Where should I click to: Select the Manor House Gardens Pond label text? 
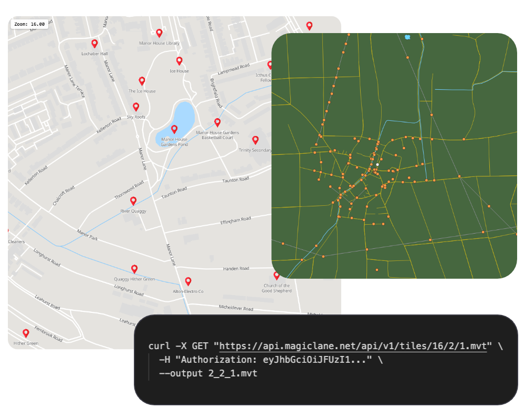[174, 141]
